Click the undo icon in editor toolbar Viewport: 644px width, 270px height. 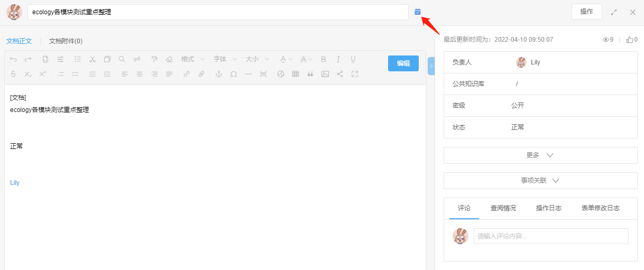[13, 59]
